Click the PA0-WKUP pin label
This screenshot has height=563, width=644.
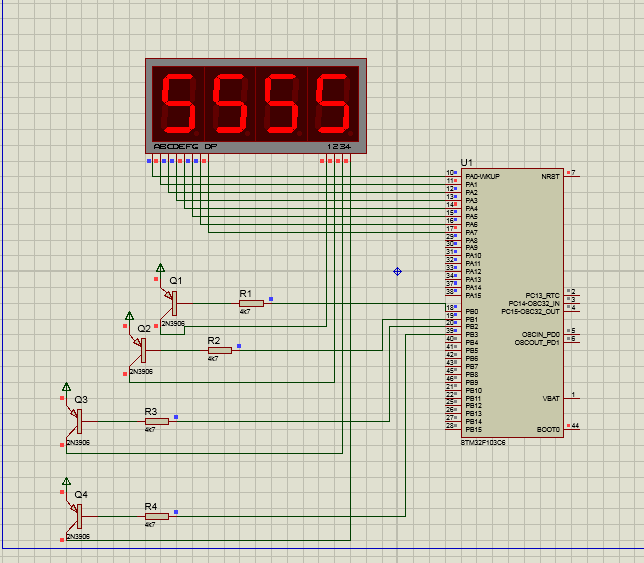pos(483,177)
